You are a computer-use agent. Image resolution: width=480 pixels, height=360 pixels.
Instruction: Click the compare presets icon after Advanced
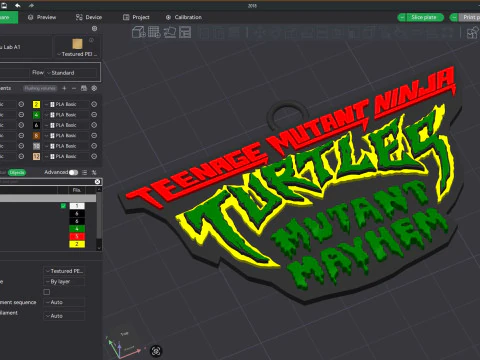pyautogui.click(x=94, y=172)
